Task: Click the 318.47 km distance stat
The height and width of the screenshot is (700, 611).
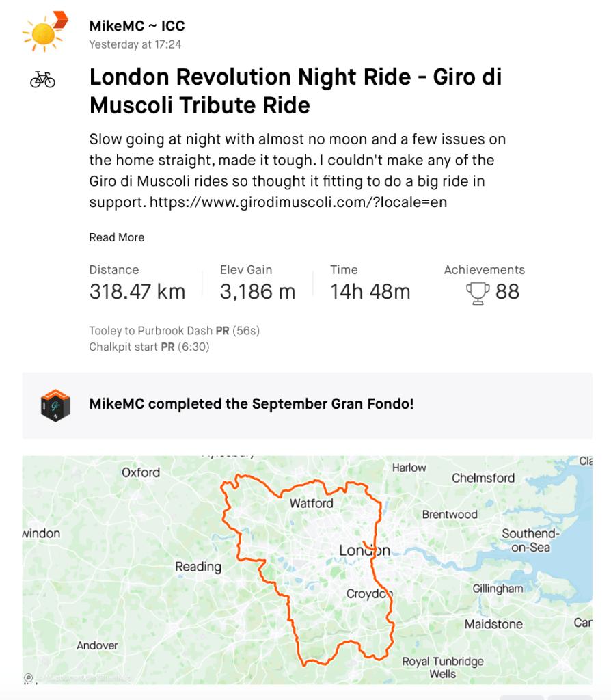Action: 137,292
